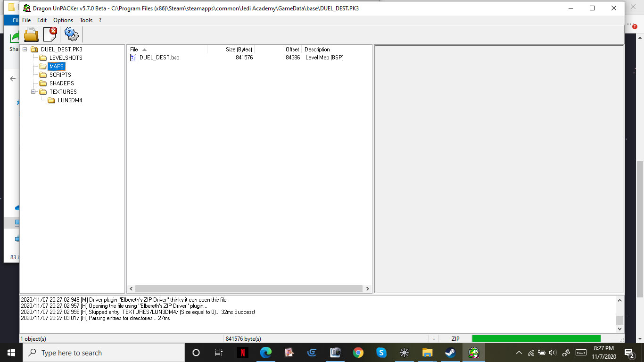Click the 841576 size value of DUEL_DEST.bsp
The height and width of the screenshot is (362, 644).
coord(244,58)
